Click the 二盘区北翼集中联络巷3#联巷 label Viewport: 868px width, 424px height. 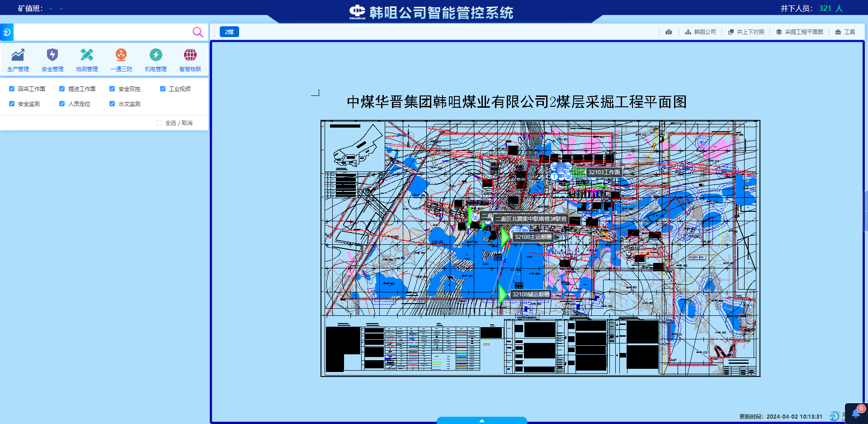click(x=531, y=219)
